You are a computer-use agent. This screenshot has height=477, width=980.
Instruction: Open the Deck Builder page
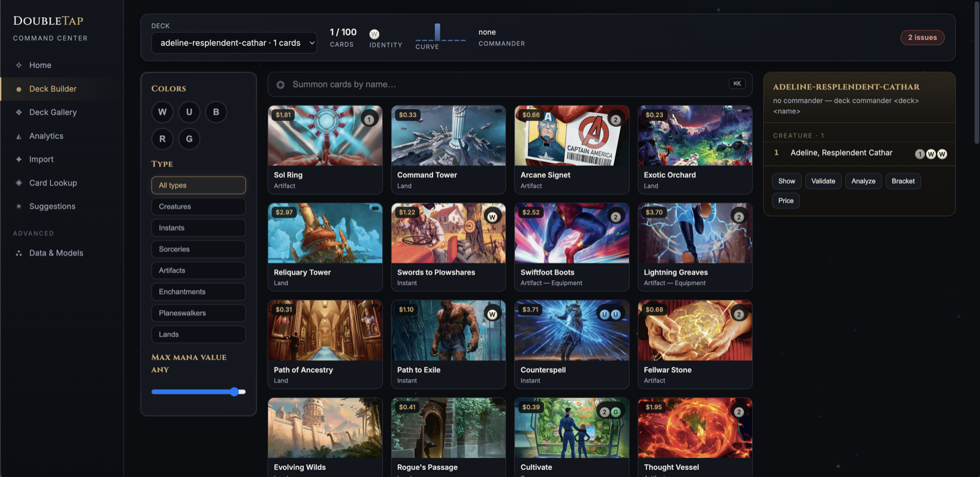[61, 89]
